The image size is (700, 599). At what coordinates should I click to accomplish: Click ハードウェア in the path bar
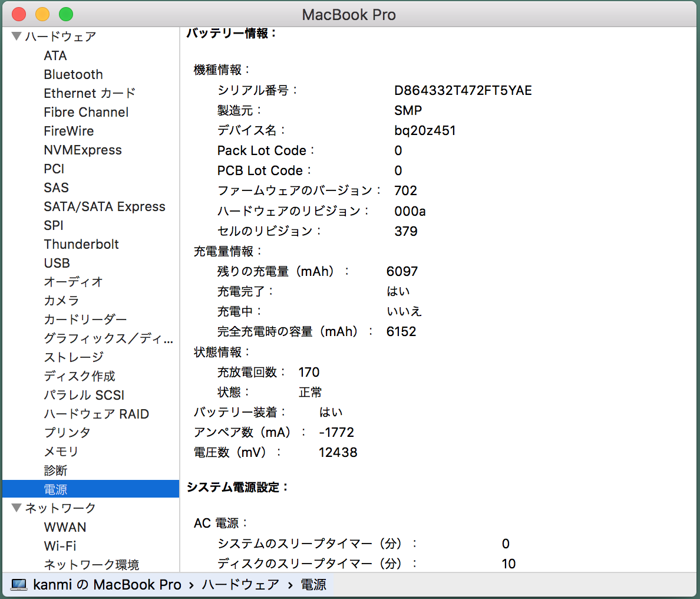pos(240,584)
